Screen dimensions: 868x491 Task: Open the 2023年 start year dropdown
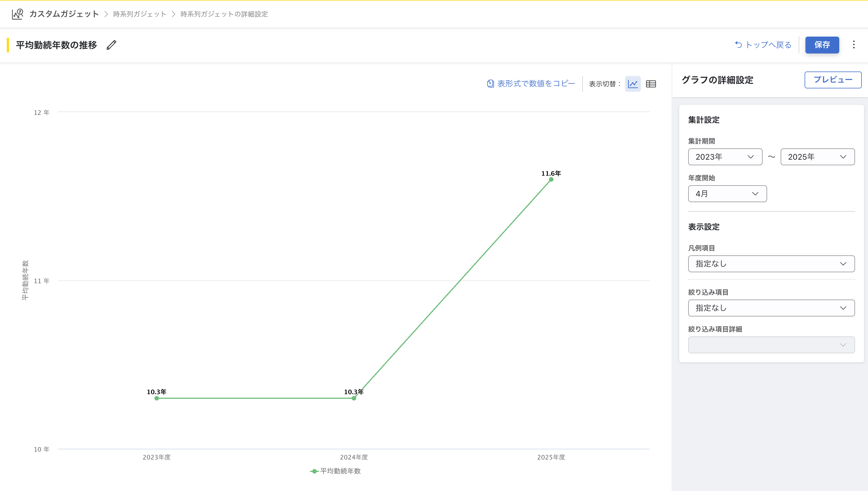(725, 157)
